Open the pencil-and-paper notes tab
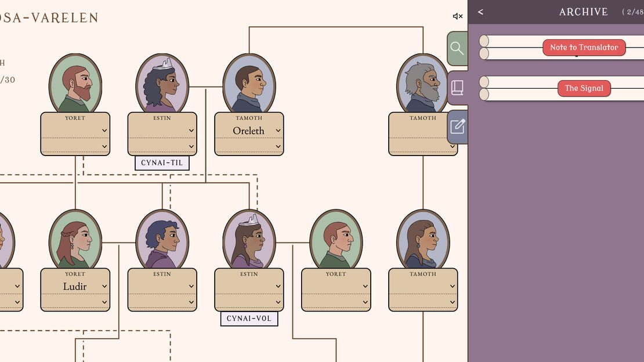Image resolution: width=644 pixels, height=362 pixels. [x=457, y=126]
